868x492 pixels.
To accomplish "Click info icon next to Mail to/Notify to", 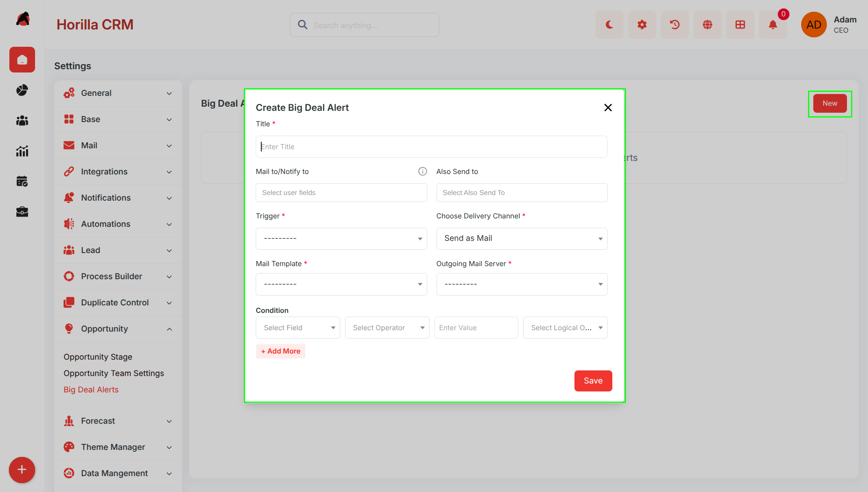I will [423, 171].
